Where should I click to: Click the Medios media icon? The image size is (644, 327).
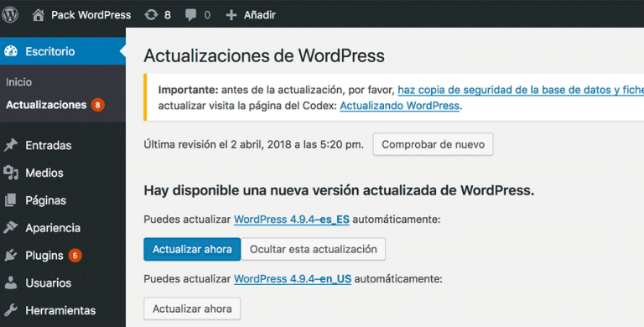(11, 173)
